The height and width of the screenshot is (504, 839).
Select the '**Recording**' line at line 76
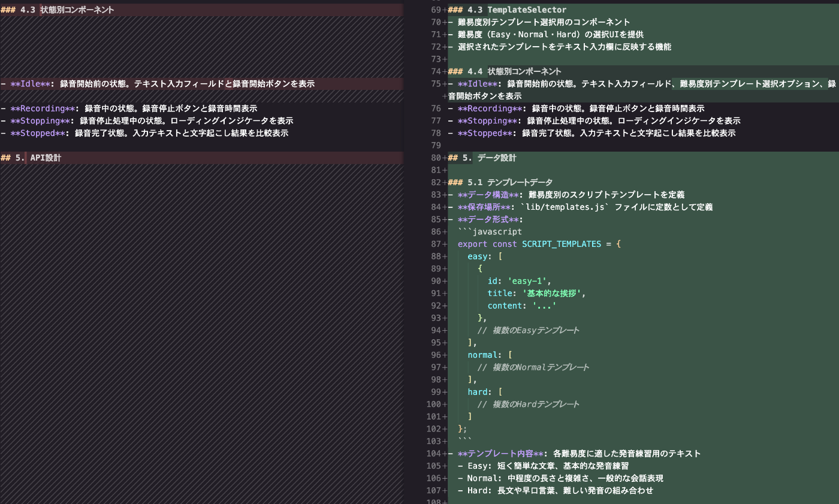[x=576, y=108]
